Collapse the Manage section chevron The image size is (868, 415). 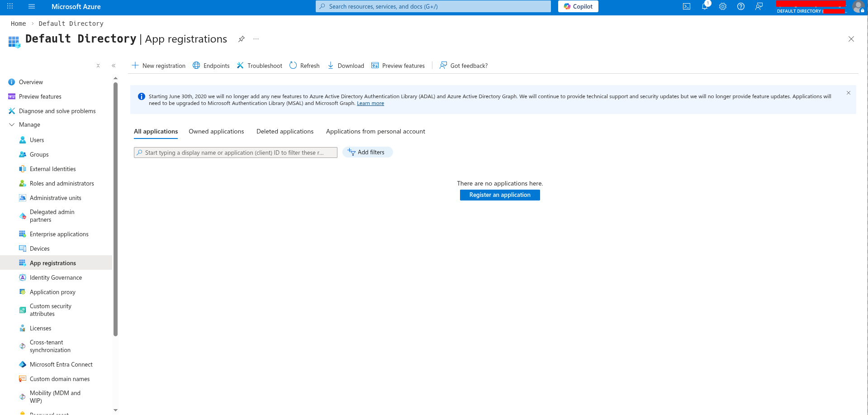coord(11,124)
